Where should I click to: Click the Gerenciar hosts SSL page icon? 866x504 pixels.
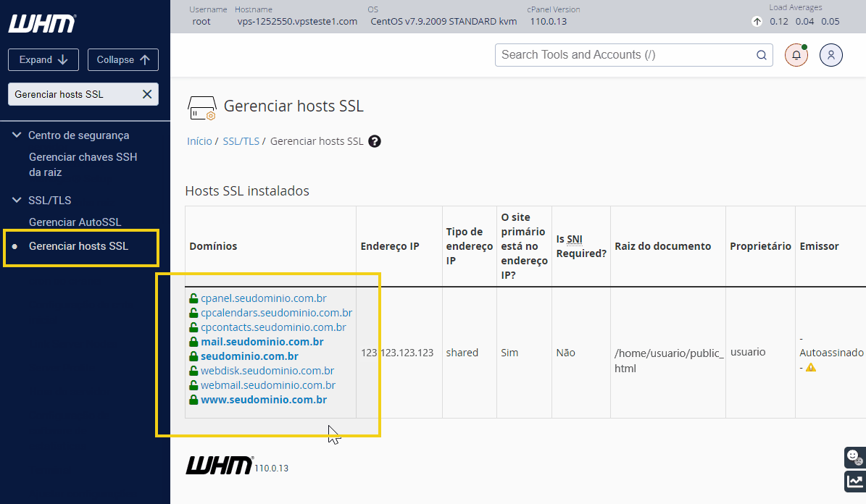pos(201,108)
